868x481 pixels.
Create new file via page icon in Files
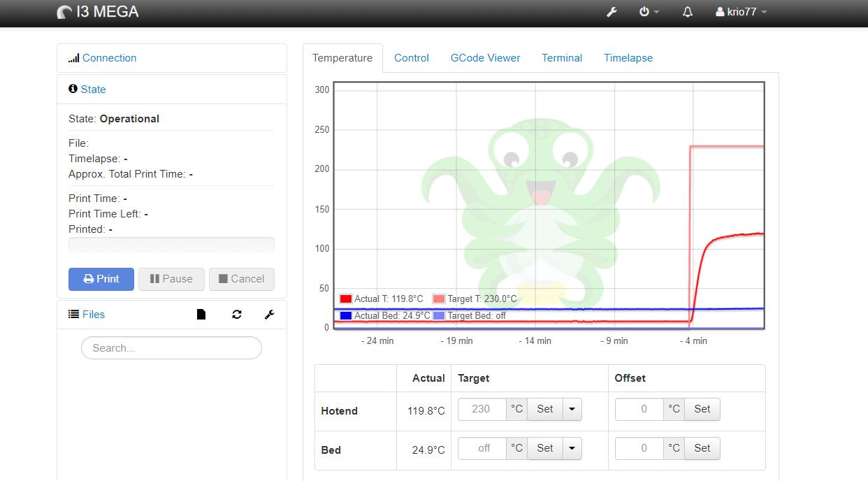[x=201, y=315]
